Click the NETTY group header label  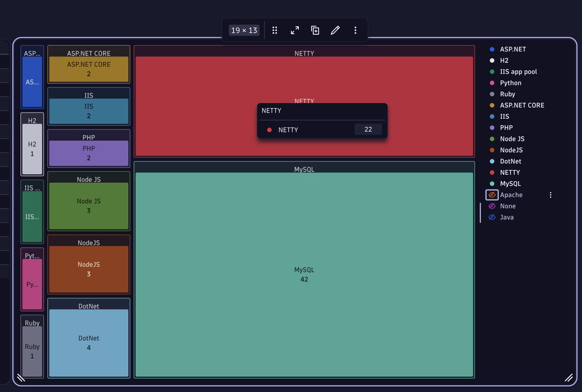tap(304, 53)
